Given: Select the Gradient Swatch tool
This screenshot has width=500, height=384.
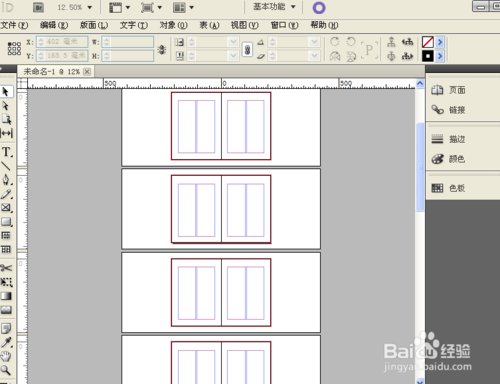Looking at the screenshot, I should 6,296.
